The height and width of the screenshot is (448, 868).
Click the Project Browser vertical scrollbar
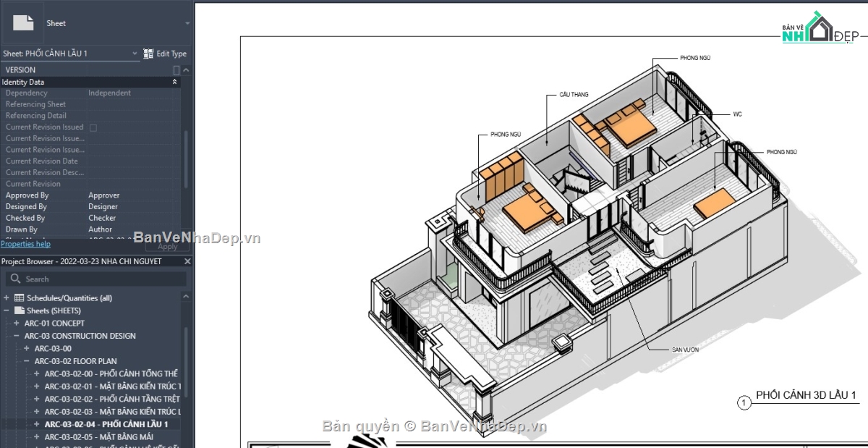point(186,362)
